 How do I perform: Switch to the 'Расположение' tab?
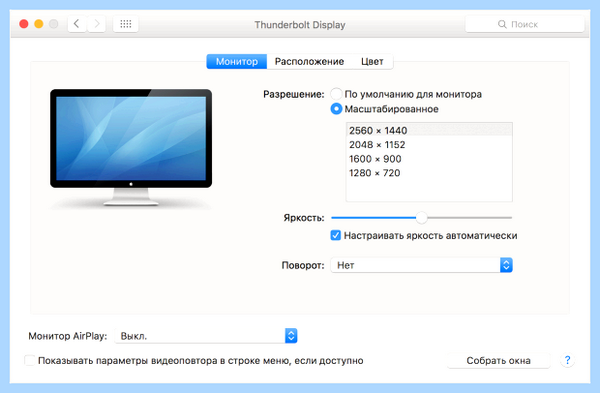click(309, 62)
